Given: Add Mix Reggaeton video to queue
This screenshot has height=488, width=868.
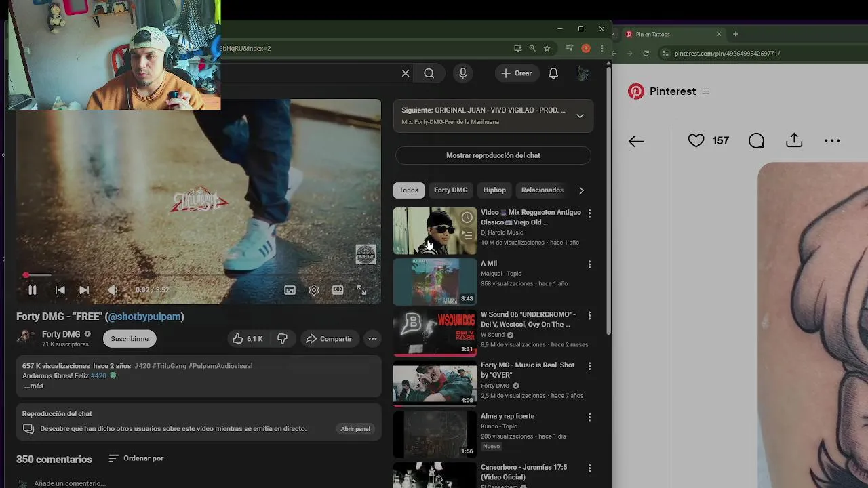Looking at the screenshot, I should (467, 235).
